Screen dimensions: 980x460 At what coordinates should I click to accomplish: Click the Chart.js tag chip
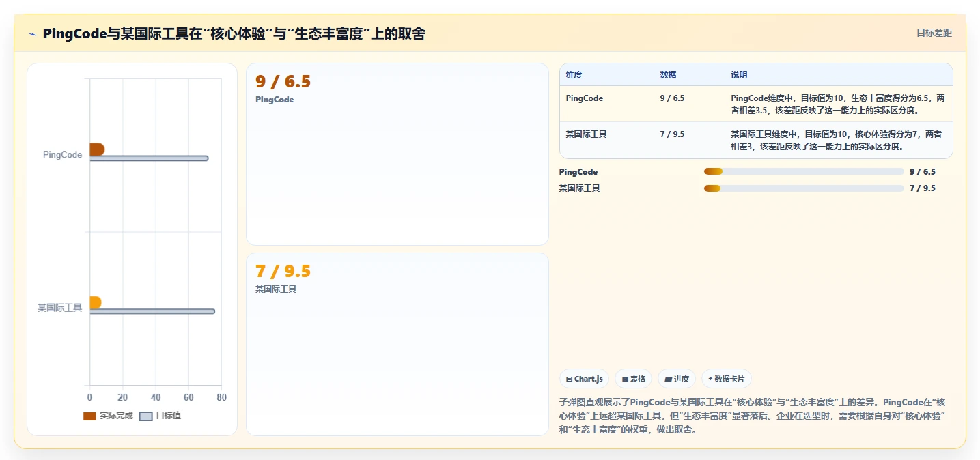point(585,379)
